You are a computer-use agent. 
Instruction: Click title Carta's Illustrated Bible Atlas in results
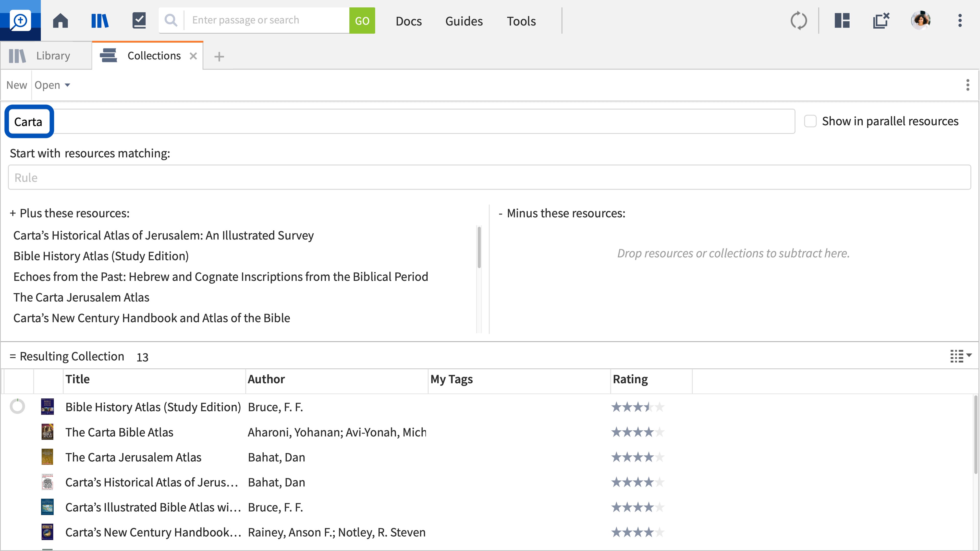click(153, 507)
